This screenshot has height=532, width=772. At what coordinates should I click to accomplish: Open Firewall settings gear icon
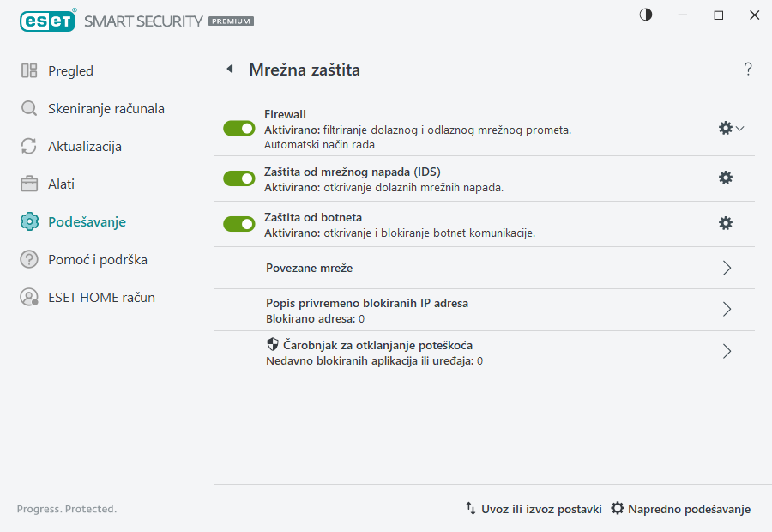click(725, 127)
